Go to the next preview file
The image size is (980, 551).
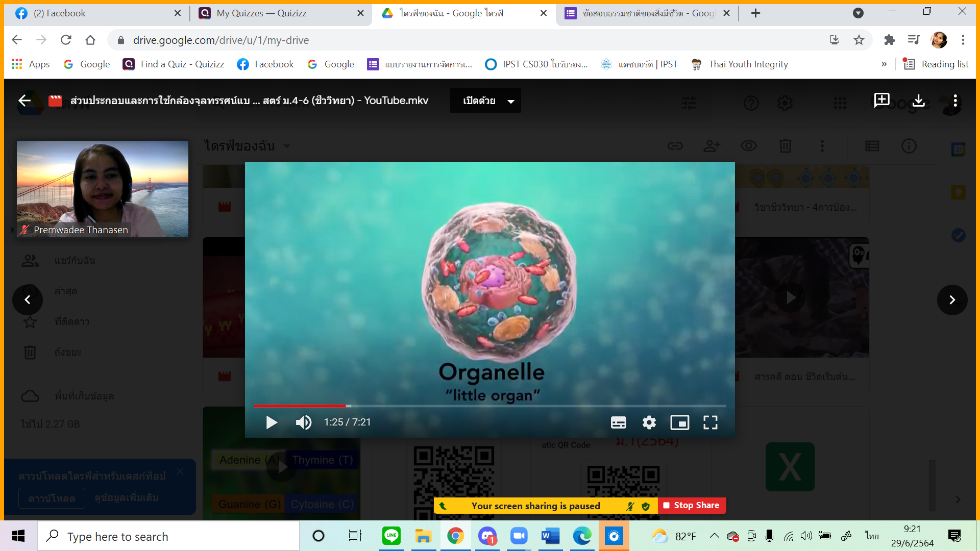tap(952, 300)
